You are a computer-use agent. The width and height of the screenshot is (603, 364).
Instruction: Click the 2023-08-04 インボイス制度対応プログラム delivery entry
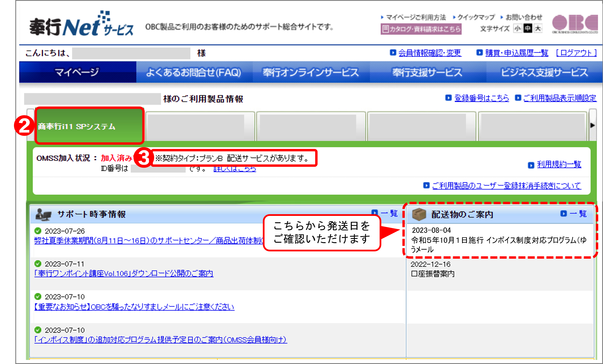(499, 240)
